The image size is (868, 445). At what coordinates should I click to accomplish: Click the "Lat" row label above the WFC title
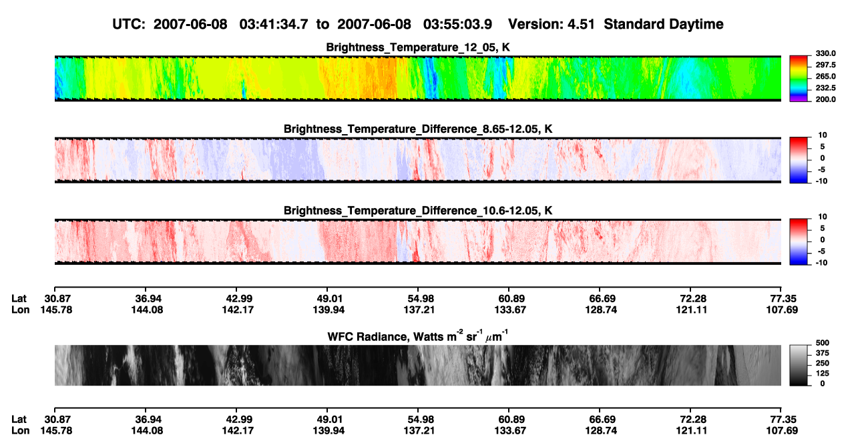pos(19,298)
